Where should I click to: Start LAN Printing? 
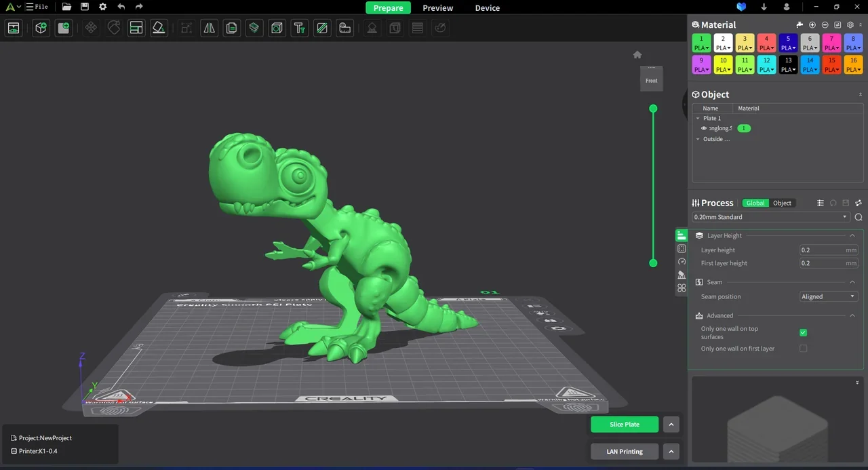tap(624, 451)
